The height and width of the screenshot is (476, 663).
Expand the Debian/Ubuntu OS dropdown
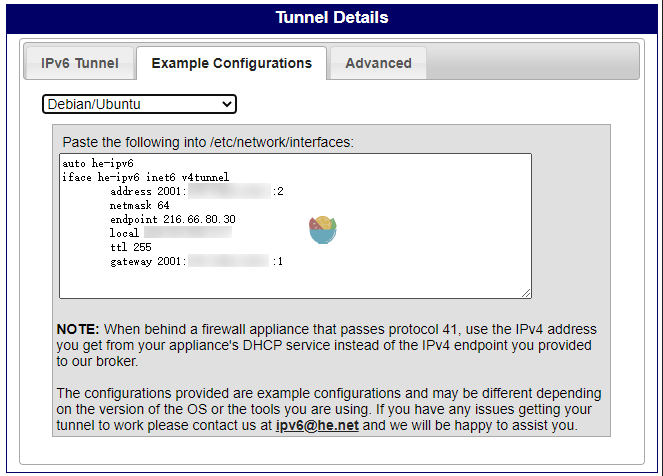point(139,103)
